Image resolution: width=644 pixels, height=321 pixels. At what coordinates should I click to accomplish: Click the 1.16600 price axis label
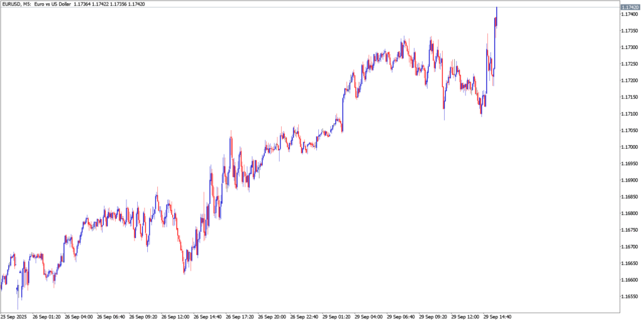point(631,280)
